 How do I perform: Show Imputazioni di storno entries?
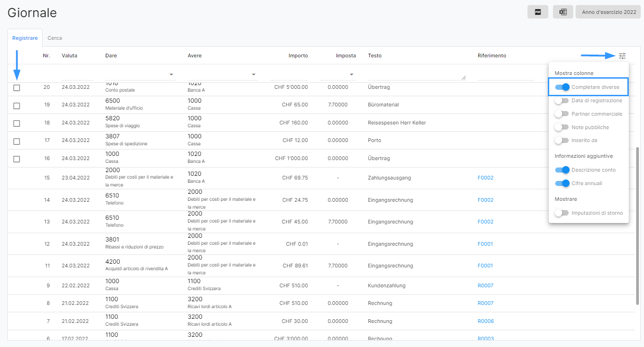click(562, 213)
